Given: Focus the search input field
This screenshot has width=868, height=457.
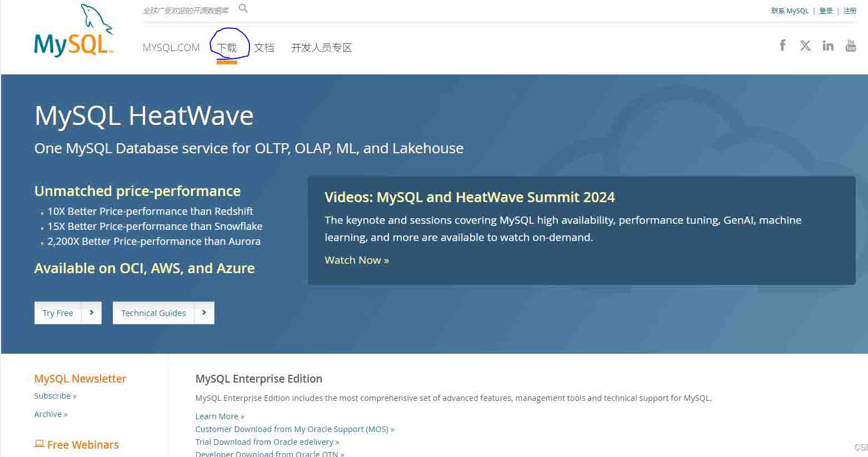Looking at the screenshot, I should 186,11.
